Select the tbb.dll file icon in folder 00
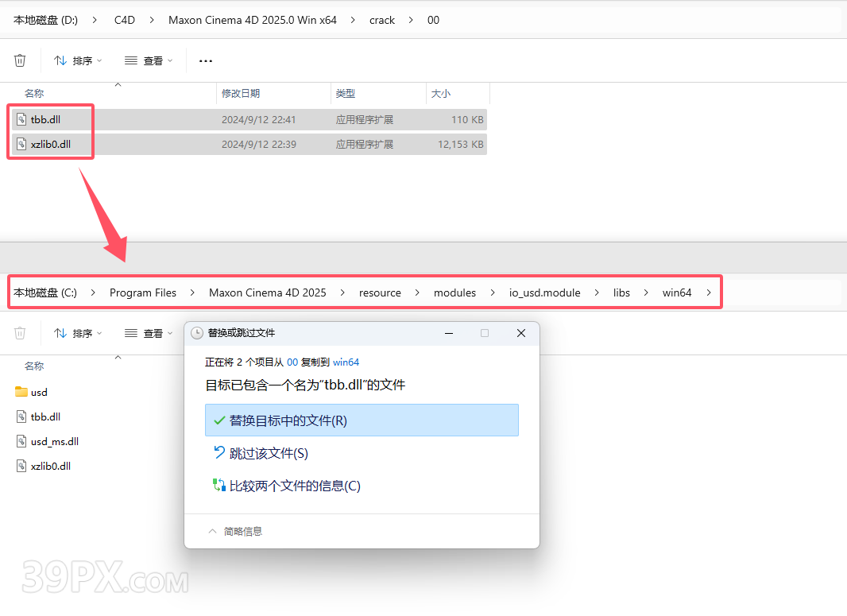This screenshot has width=847, height=616. tap(22, 120)
